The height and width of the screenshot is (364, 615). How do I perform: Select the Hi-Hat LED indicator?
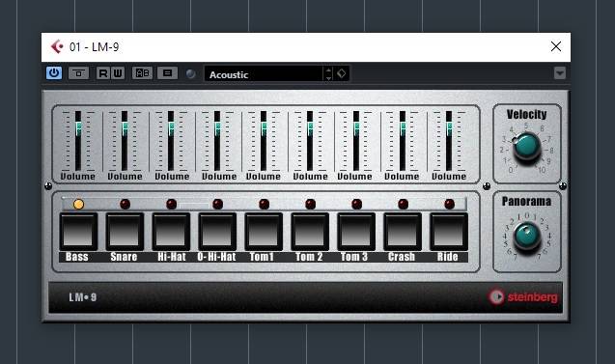click(x=172, y=204)
